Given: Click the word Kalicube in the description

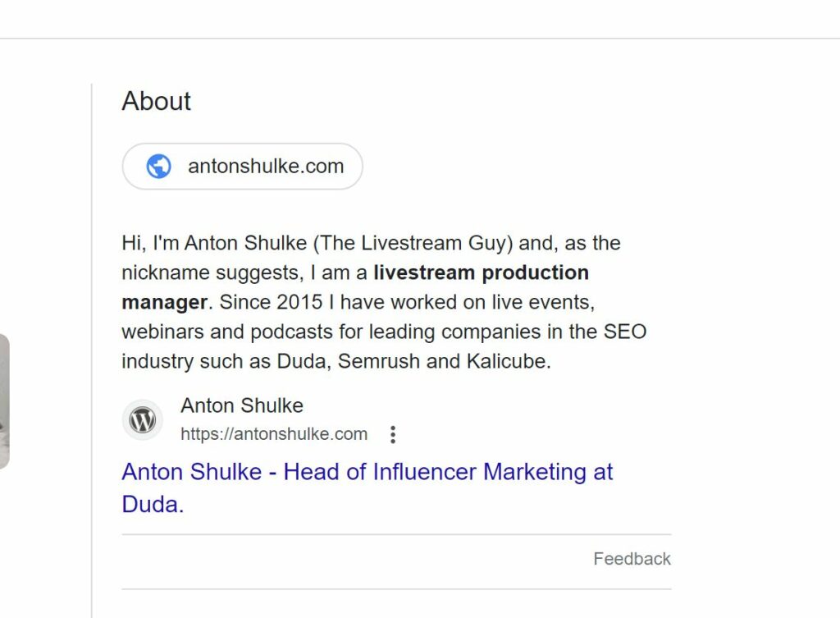Looking at the screenshot, I should (x=509, y=361).
